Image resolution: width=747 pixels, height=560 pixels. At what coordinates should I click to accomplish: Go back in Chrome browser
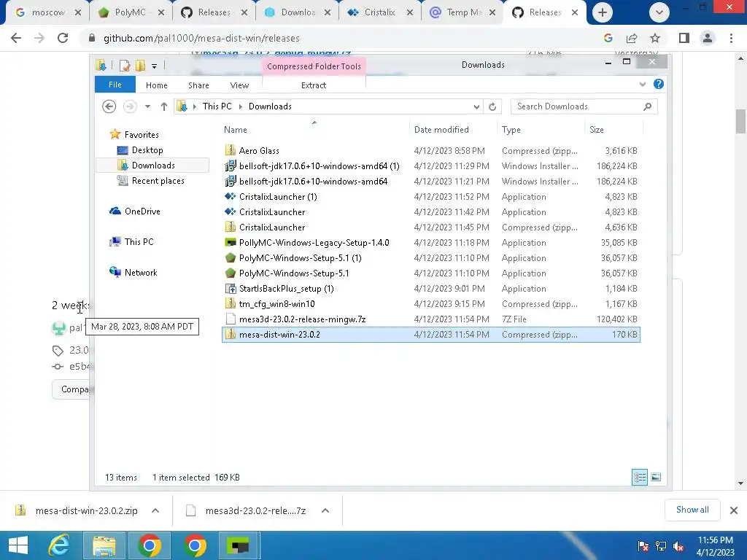click(16, 38)
